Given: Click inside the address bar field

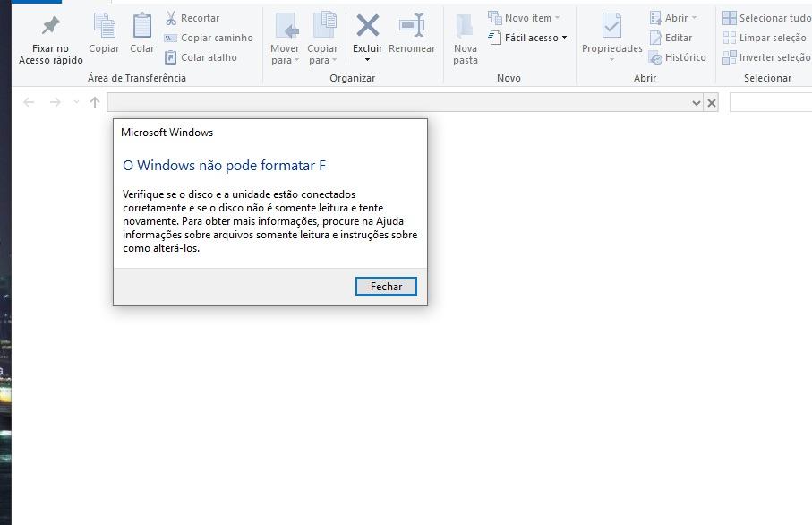Looking at the screenshot, I should [398, 102].
